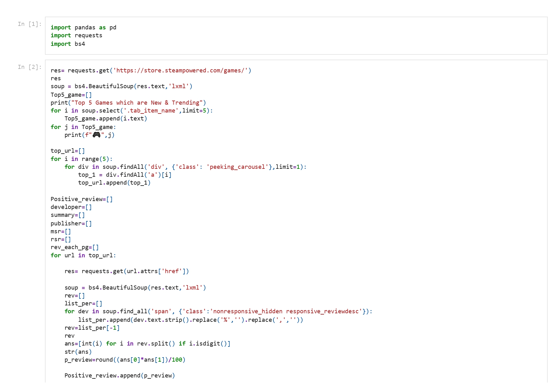Screen dimensions: 555x392
Task: Click the 'summary=[]' line
Action: [68, 215]
